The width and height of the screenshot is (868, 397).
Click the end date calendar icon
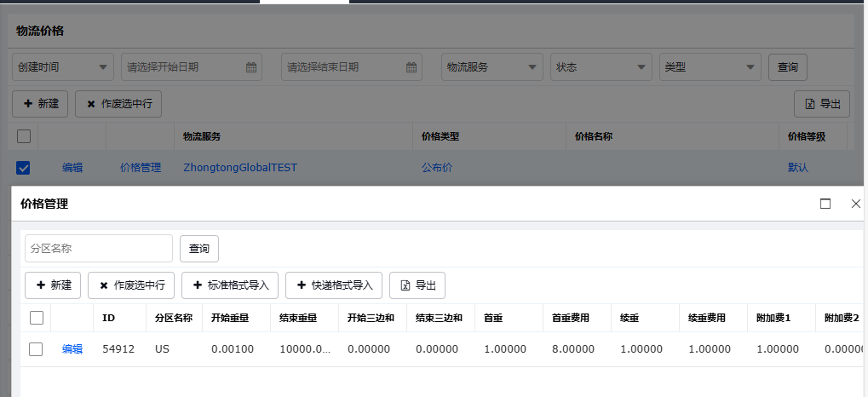click(411, 67)
